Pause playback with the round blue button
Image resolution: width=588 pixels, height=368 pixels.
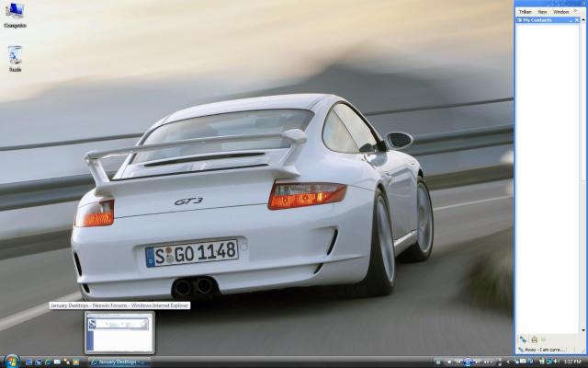coord(468,362)
